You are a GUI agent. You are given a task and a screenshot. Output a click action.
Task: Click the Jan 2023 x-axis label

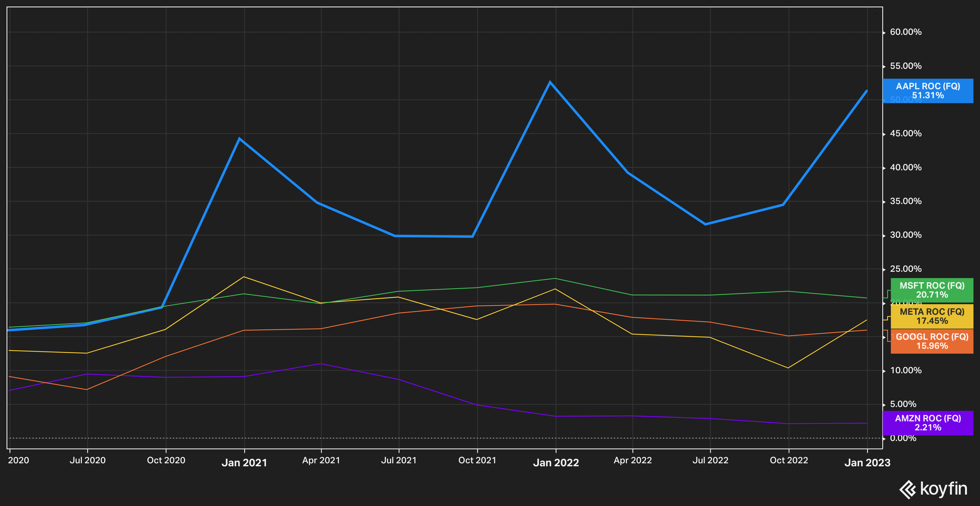(x=867, y=463)
